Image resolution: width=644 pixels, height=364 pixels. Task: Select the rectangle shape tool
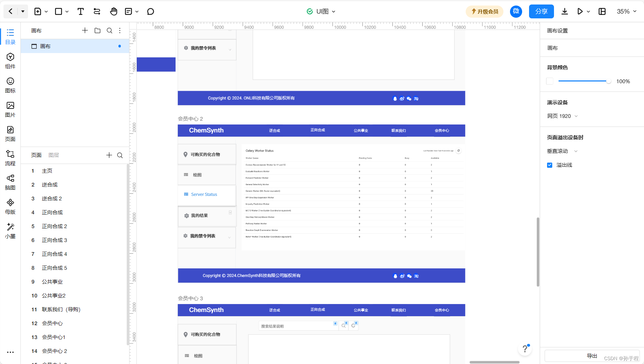tap(59, 11)
